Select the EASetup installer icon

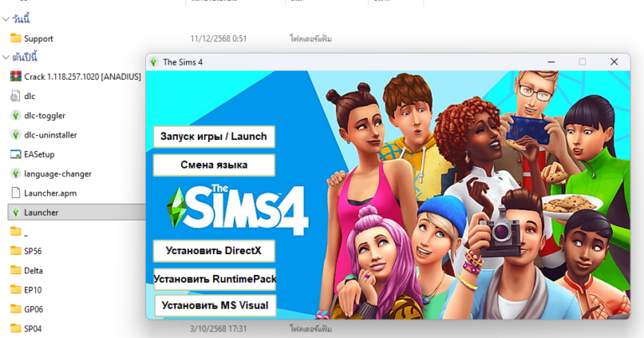coord(16,154)
